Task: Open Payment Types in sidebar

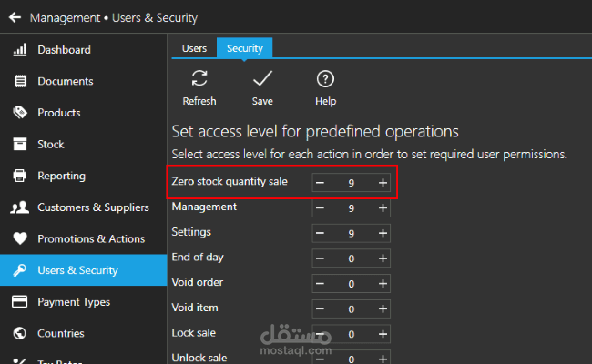Action: pos(73,302)
